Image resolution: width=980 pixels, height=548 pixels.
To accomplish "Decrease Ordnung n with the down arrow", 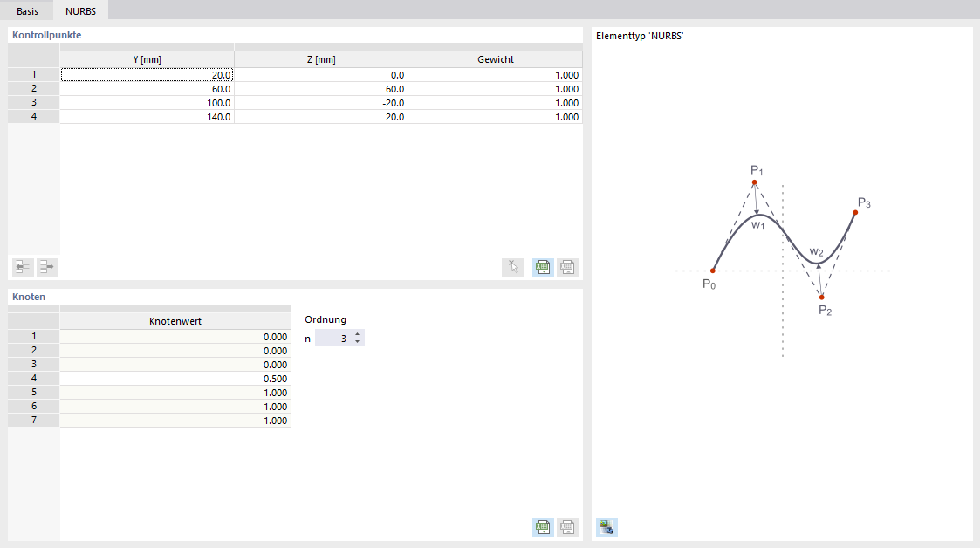I will click(357, 340).
